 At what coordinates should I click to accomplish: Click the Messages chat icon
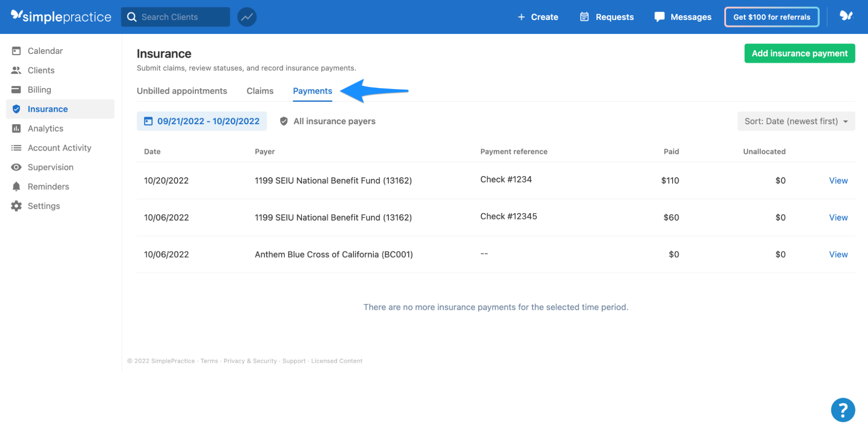pyautogui.click(x=659, y=17)
